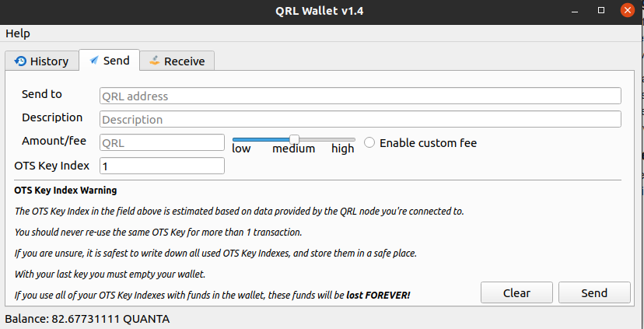Viewport: 644px width, 329px height.
Task: Click the fee slider handle
Action: pyautogui.click(x=294, y=139)
